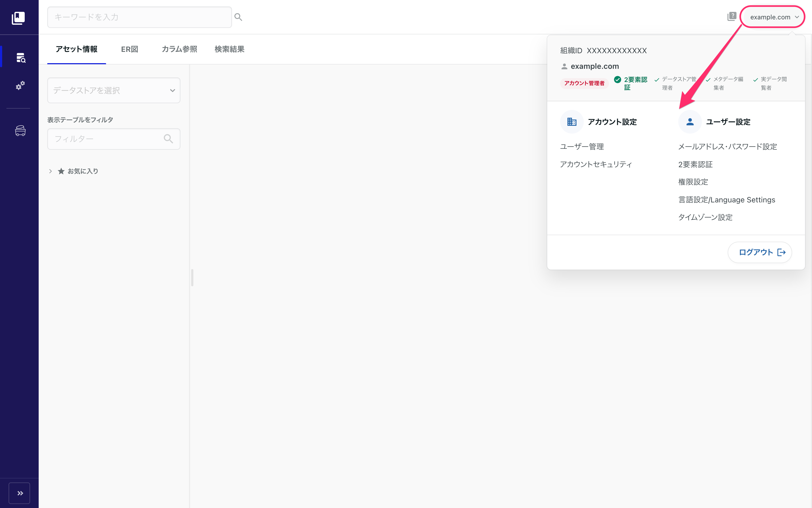
Task: Open the datastore cart sidebar icon
Action: [20, 130]
